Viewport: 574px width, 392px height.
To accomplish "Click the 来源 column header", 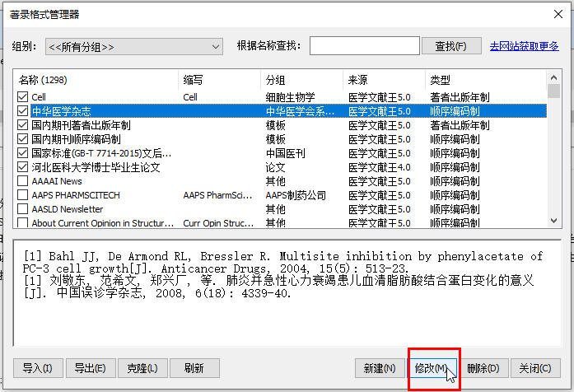I will tap(384, 80).
